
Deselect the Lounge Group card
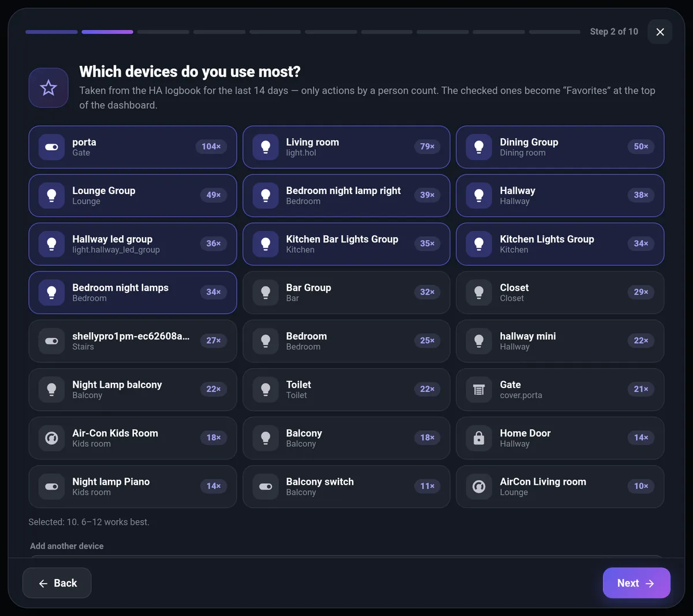pos(133,196)
